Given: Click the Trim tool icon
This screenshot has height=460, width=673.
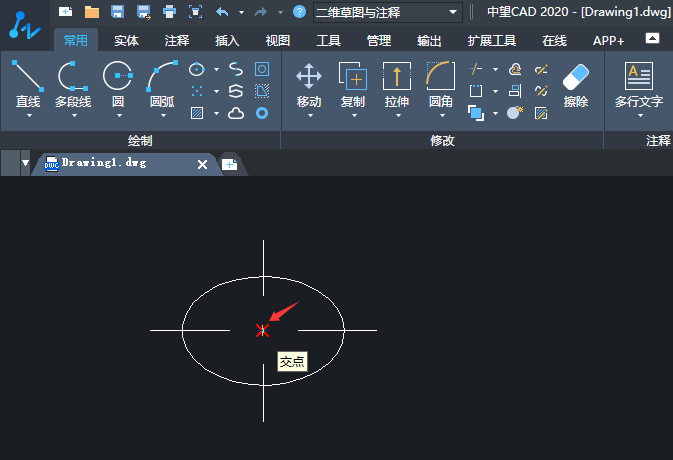Looking at the screenshot, I should click(476, 69).
